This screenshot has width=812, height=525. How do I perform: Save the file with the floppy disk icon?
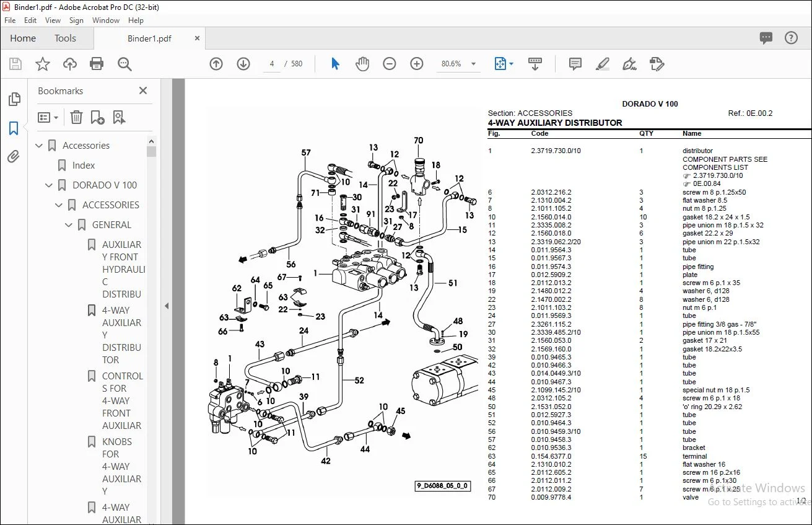click(x=15, y=64)
